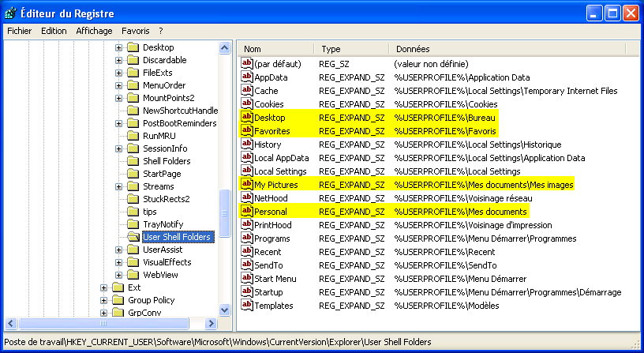The image size is (644, 353).
Task: Sort values by the Données column header
Action: [x=507, y=49]
